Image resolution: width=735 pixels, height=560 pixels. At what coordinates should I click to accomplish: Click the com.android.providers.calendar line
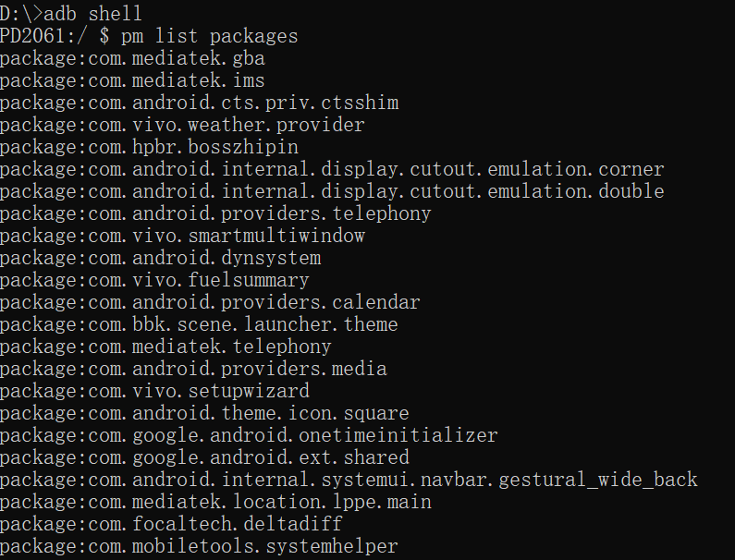[x=210, y=302]
